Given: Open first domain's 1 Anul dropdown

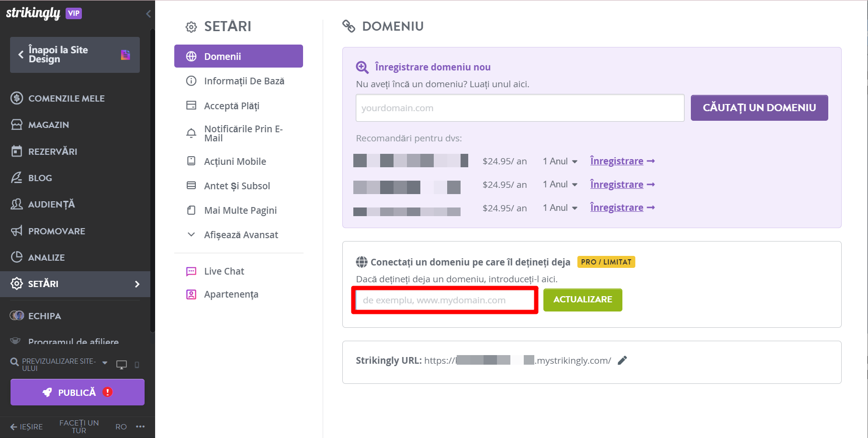Looking at the screenshot, I should 560,161.
